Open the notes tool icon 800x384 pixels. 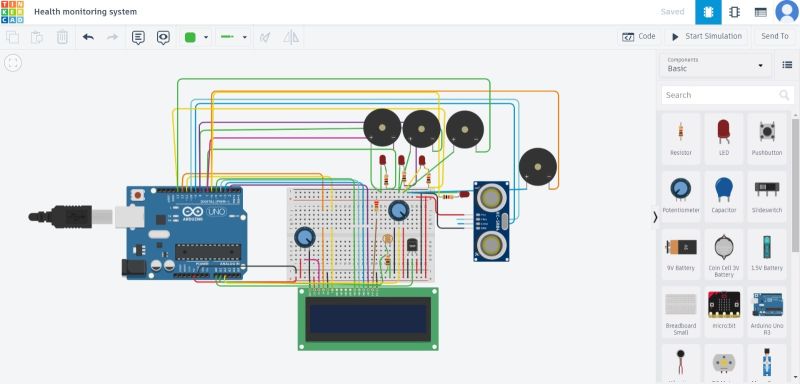click(x=138, y=37)
